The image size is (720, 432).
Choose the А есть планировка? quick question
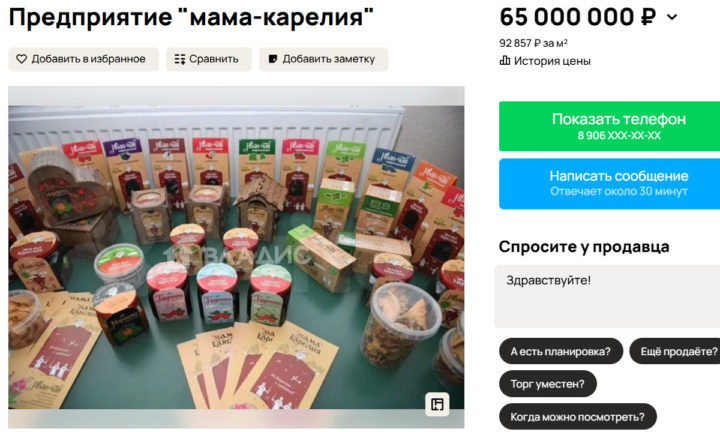(561, 351)
